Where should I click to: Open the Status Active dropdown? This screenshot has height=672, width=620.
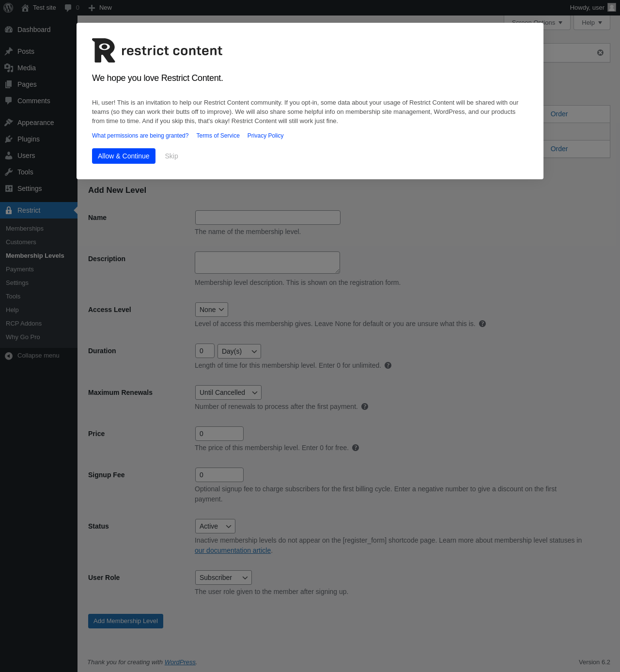[x=215, y=526]
